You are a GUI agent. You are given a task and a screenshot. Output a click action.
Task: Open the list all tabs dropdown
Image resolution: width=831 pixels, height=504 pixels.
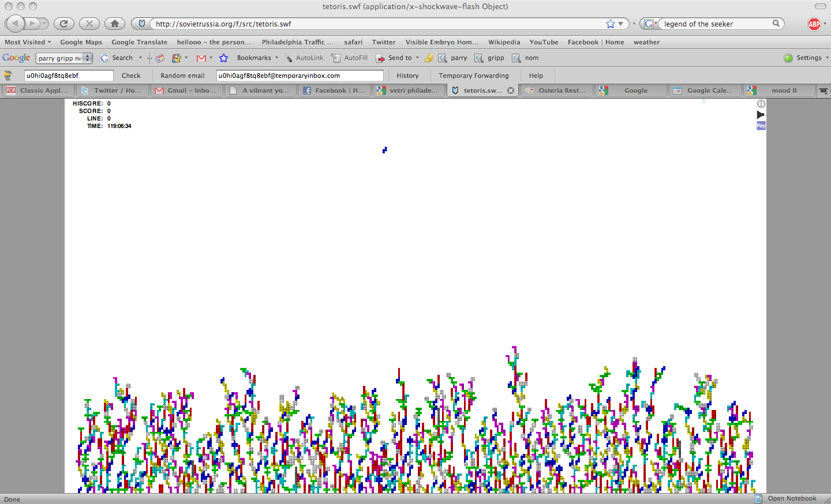click(x=823, y=91)
